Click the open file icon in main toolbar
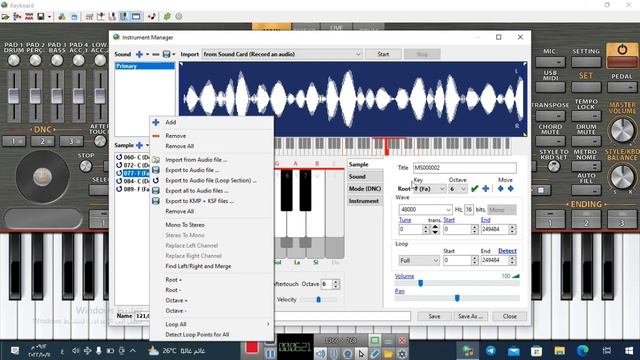Viewport: 640px width, 360px height. pos(5,16)
